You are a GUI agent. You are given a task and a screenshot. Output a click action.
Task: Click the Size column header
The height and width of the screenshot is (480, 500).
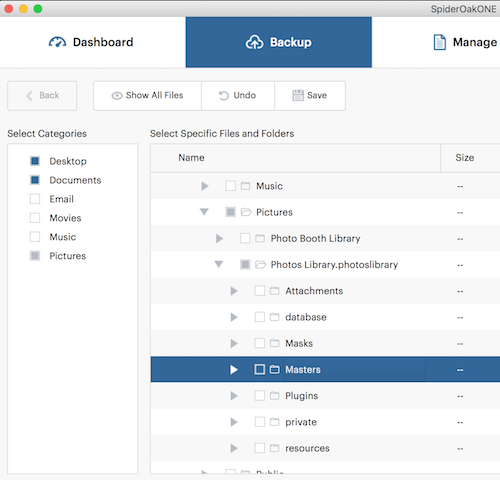470,158
